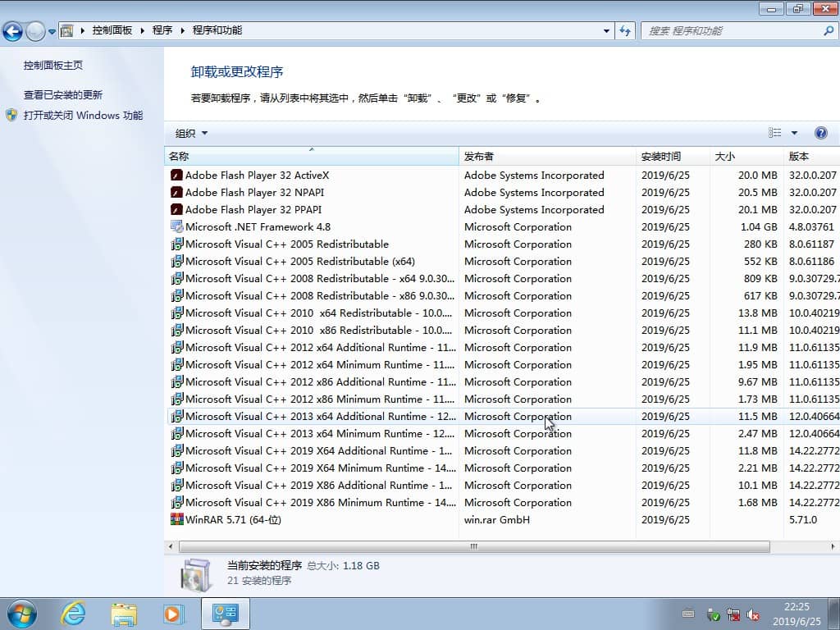Click the Control Panel icon in address bar
The height and width of the screenshot is (630, 840).
coord(67,30)
